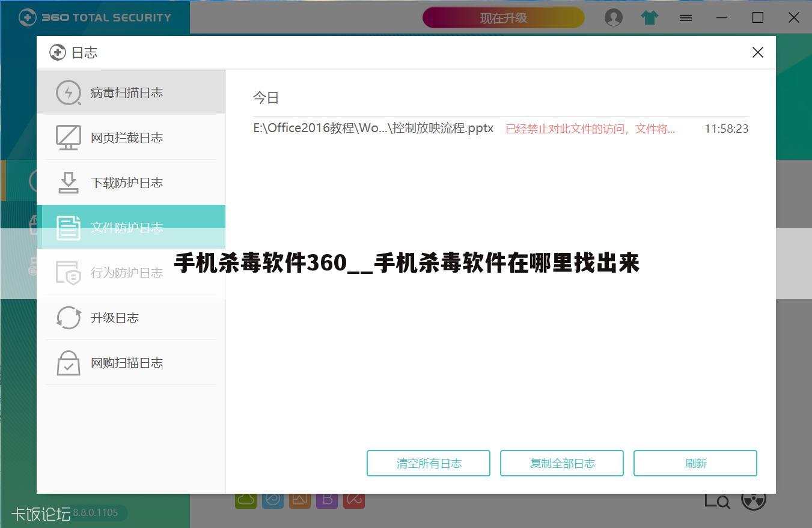The width and height of the screenshot is (812, 528).
Task: Click the upgrade now (现在升级) button
Action: point(504,18)
